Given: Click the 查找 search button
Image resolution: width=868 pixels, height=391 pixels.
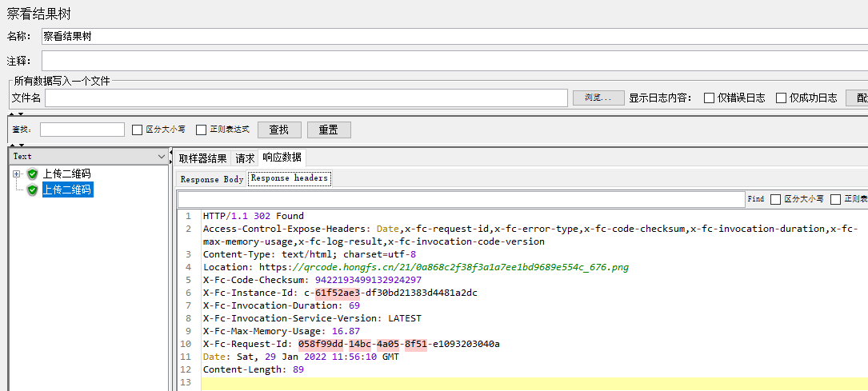Looking at the screenshot, I should click(x=279, y=130).
